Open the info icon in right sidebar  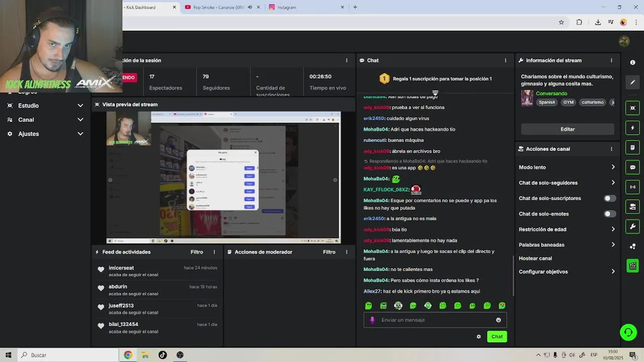coord(632,62)
